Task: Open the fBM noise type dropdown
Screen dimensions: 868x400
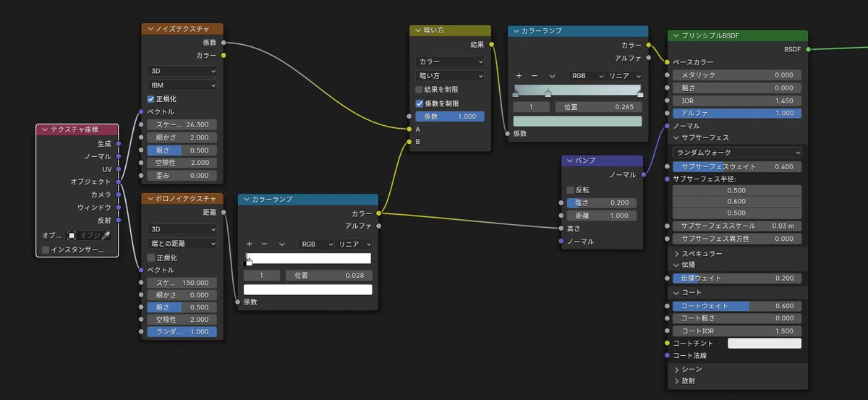Action: coord(182,85)
